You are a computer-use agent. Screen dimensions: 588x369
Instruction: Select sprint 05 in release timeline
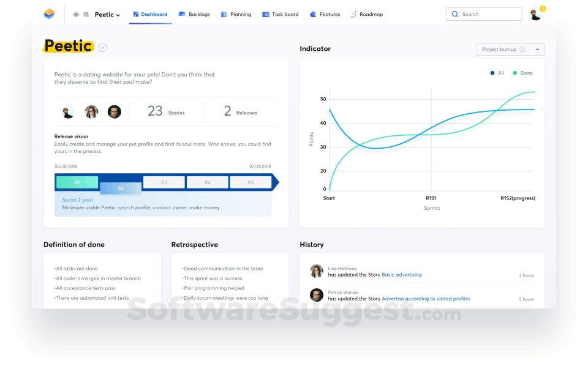pyautogui.click(x=251, y=182)
